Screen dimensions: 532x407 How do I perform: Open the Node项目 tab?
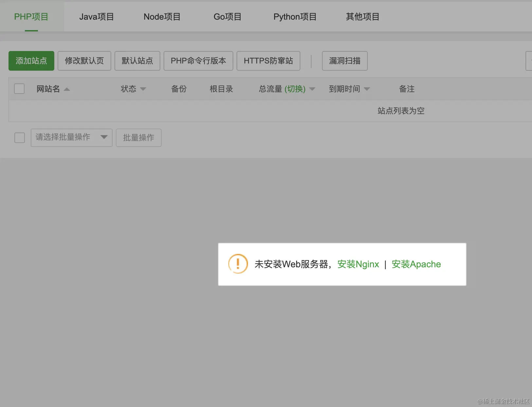pyautogui.click(x=162, y=16)
